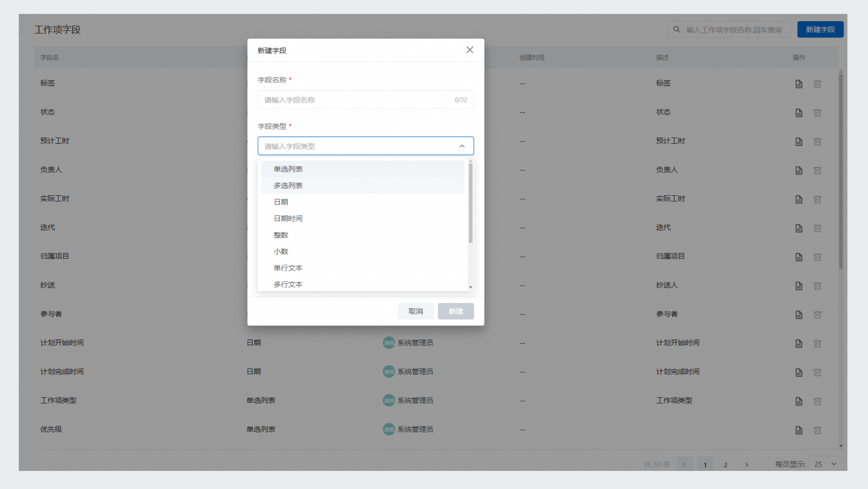Click 抄送人 description cell
The width and height of the screenshot is (868, 489).
(667, 285)
